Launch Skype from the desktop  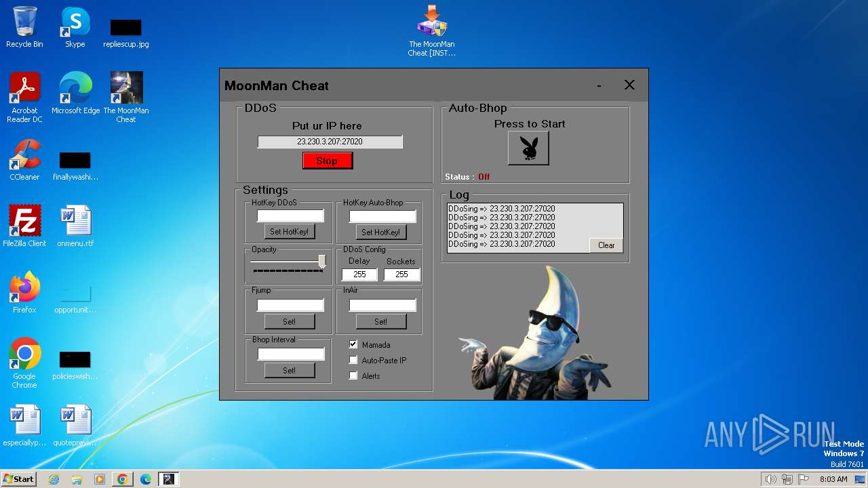(x=75, y=27)
